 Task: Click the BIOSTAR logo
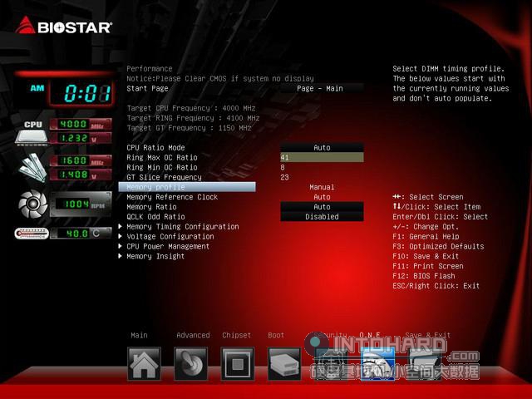click(x=64, y=26)
